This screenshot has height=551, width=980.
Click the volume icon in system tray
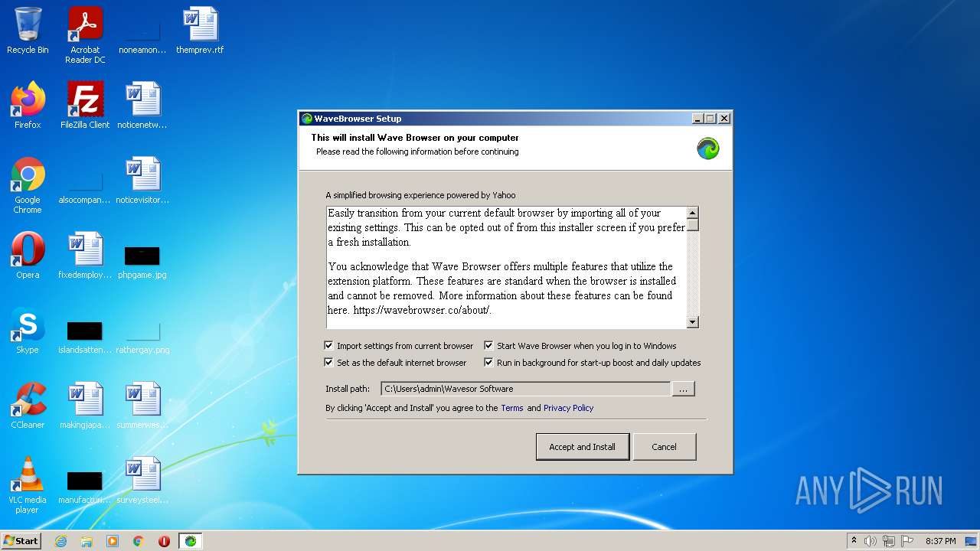click(x=871, y=541)
